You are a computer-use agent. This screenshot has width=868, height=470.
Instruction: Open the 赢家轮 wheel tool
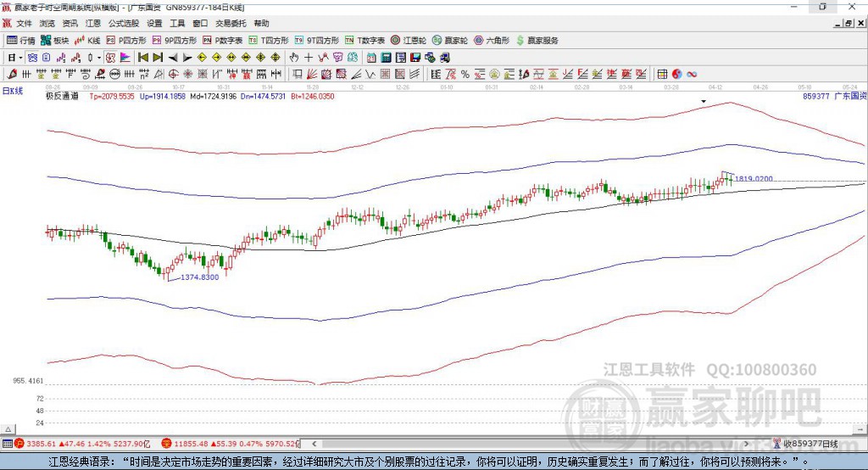(x=450, y=41)
